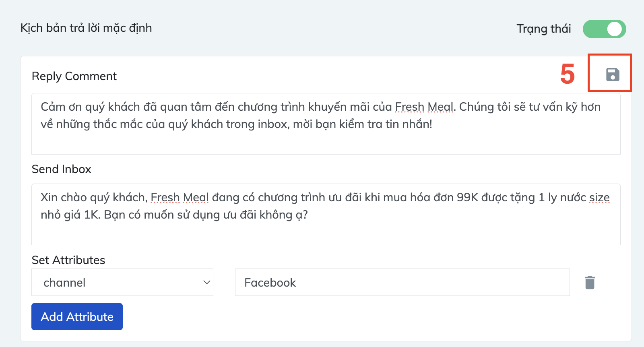This screenshot has height=347, width=644.
Task: Click the red number 5 marker
Action: (x=568, y=74)
